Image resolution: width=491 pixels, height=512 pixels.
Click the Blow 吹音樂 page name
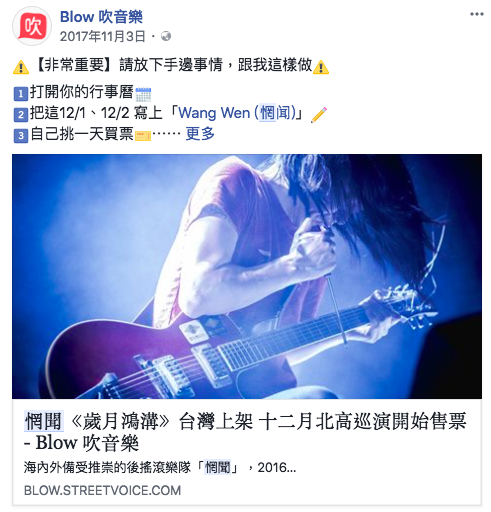click(x=101, y=17)
